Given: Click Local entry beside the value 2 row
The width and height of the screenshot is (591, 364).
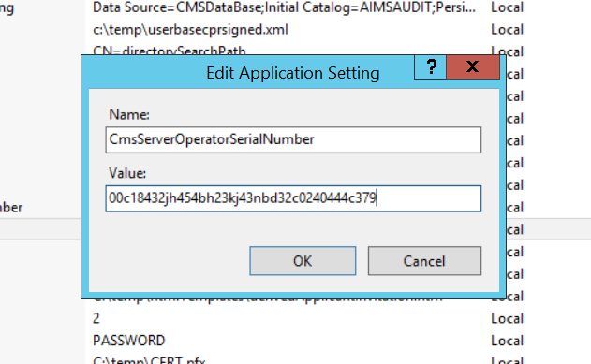Looking at the screenshot, I should [x=508, y=318].
